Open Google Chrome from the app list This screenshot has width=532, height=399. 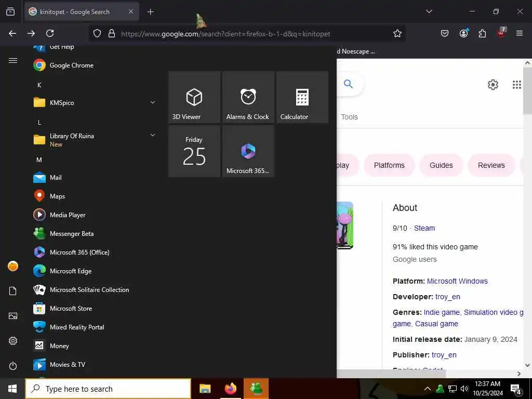[95, 65]
